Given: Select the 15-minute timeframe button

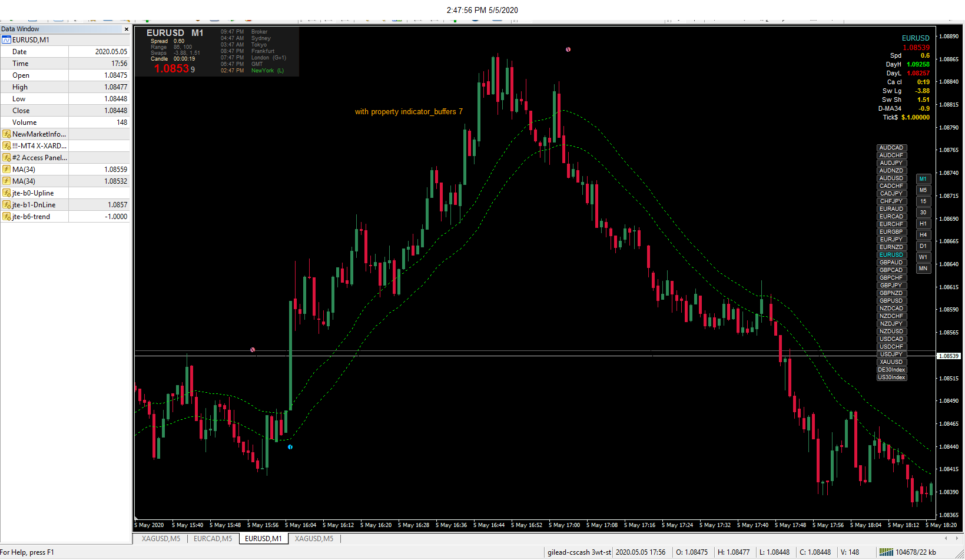Looking at the screenshot, I should (x=923, y=201).
